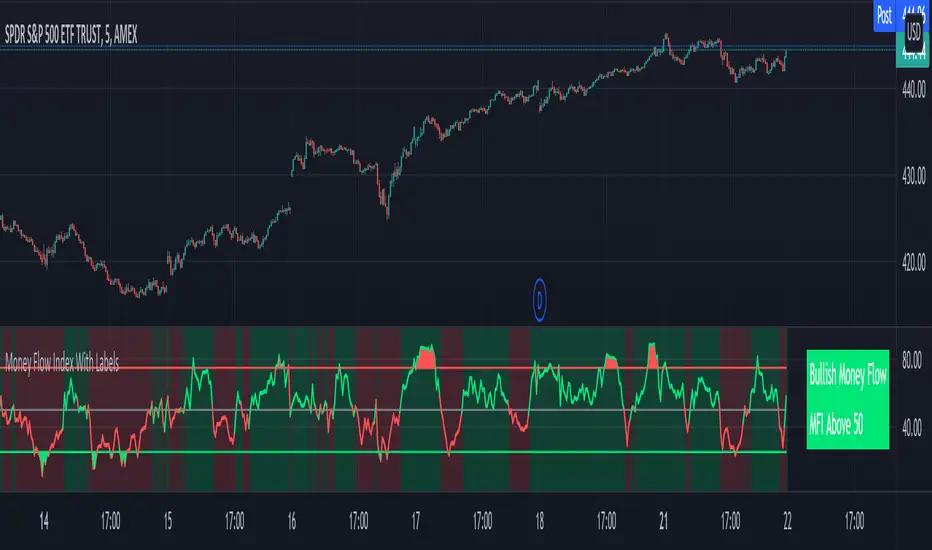This screenshot has height=550, width=932.
Task: Select date 22 on time axis
Action: point(788,521)
